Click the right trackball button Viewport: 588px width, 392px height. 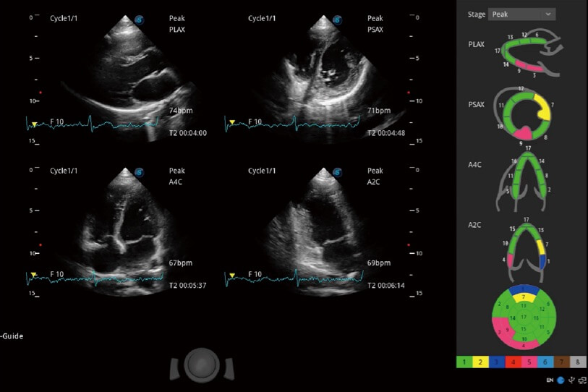229,368
